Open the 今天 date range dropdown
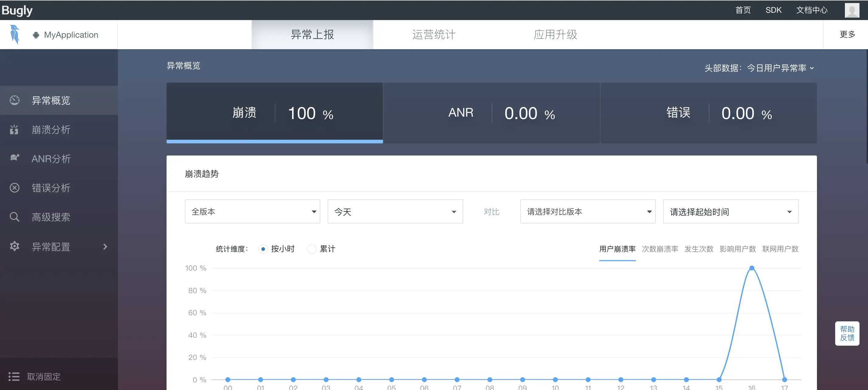 pyautogui.click(x=395, y=211)
